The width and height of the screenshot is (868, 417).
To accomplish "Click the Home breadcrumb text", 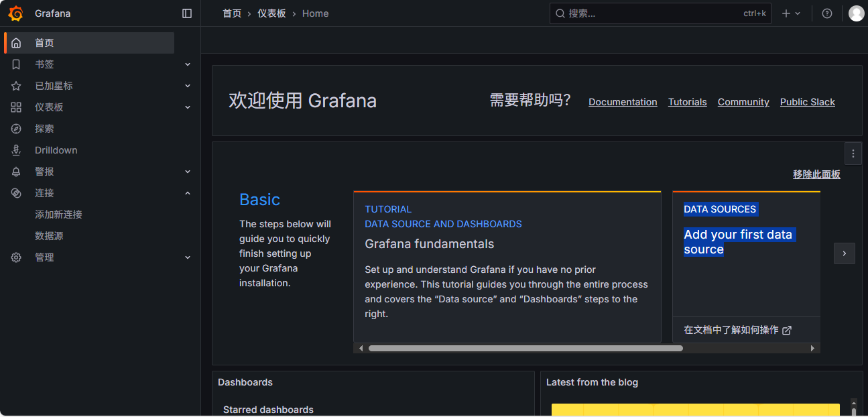I will click(315, 13).
